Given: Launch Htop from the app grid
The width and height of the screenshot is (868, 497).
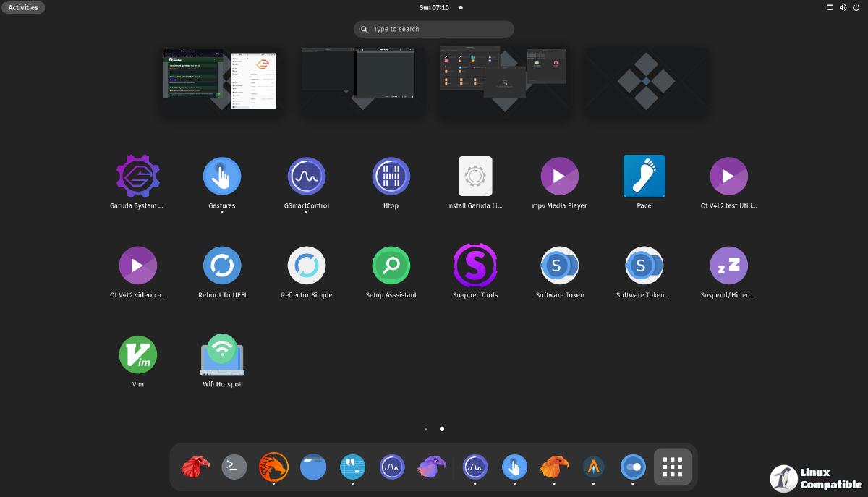Looking at the screenshot, I should (x=391, y=177).
